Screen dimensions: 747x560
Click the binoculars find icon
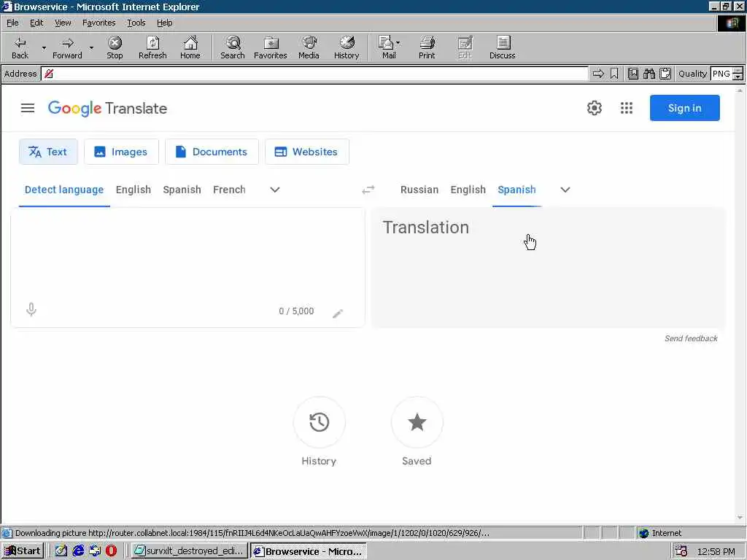[x=649, y=74]
